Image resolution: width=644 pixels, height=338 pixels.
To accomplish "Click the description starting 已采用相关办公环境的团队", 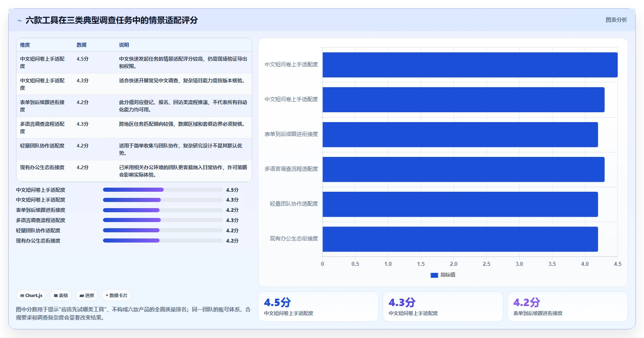I will (x=183, y=171).
